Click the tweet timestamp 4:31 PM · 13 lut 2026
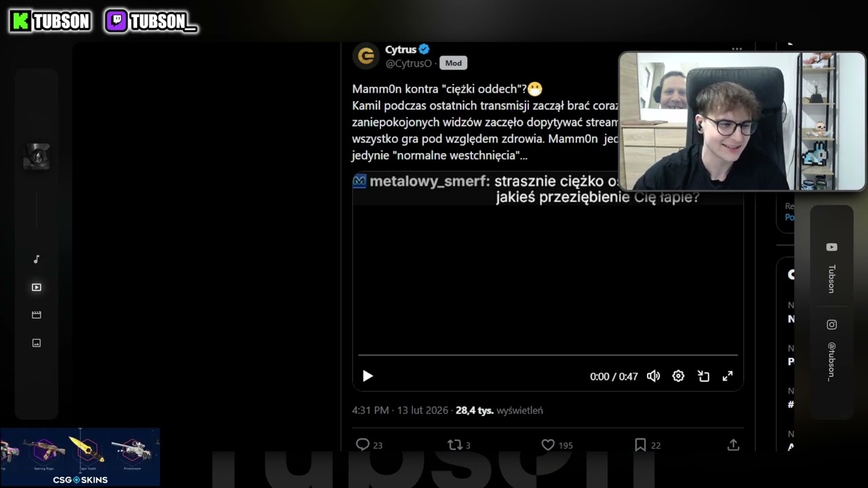Screen dimensions: 868x488 pos(401,410)
